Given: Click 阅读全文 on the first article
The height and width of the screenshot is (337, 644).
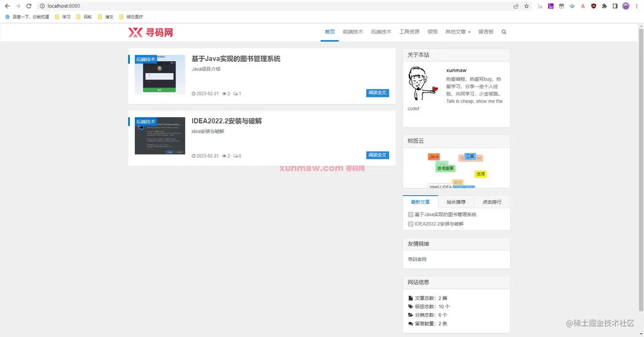Looking at the screenshot, I should 377,93.
